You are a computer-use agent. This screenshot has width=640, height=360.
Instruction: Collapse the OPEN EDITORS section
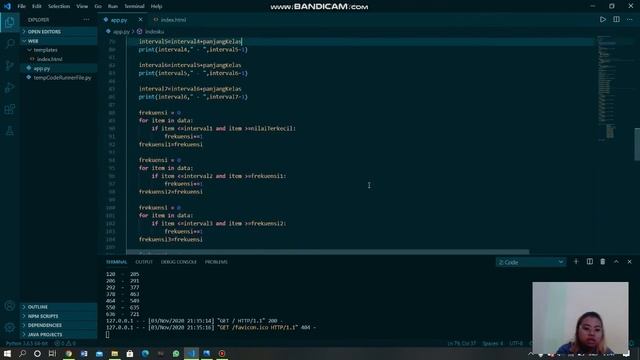tap(59, 31)
